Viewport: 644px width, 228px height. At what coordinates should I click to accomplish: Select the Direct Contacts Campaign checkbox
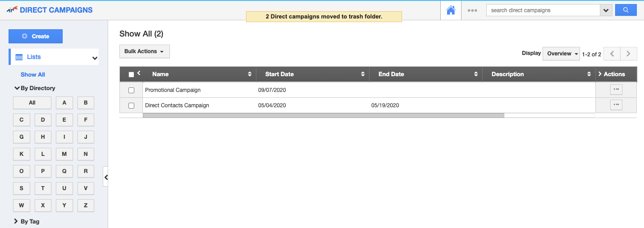click(131, 105)
